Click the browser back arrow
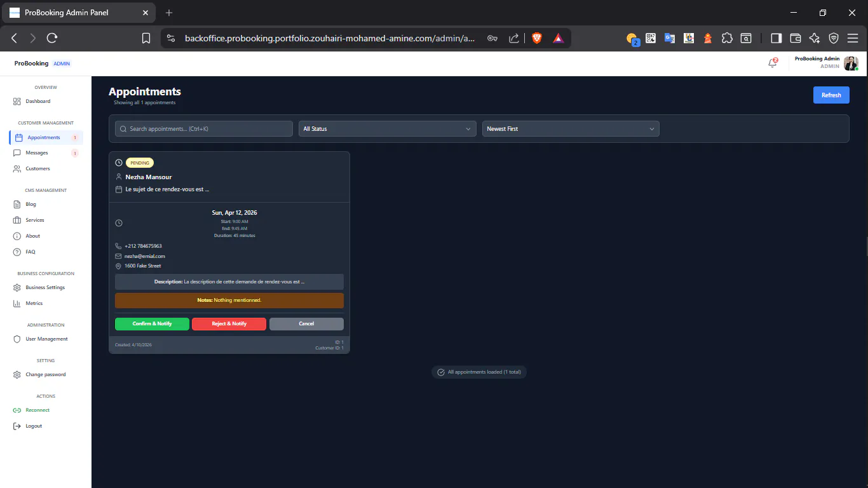 14,38
